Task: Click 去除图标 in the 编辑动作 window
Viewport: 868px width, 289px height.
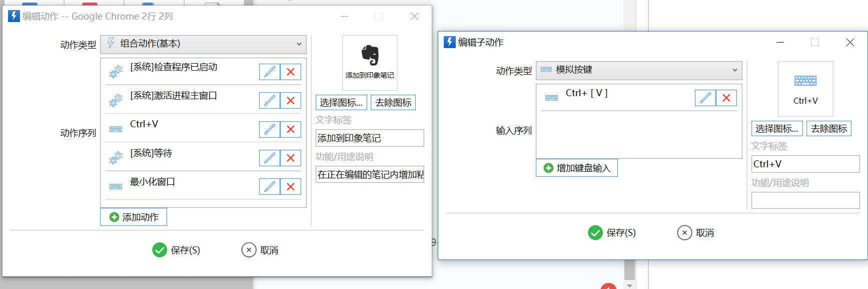Action: point(393,103)
